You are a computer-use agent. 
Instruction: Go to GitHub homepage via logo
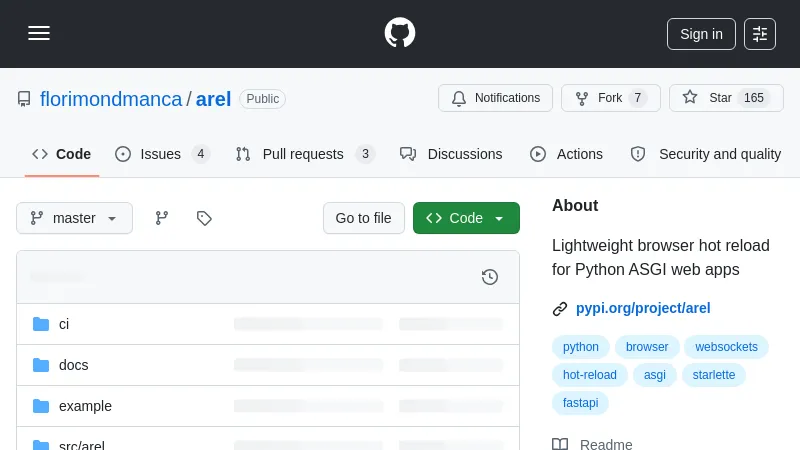[400, 33]
